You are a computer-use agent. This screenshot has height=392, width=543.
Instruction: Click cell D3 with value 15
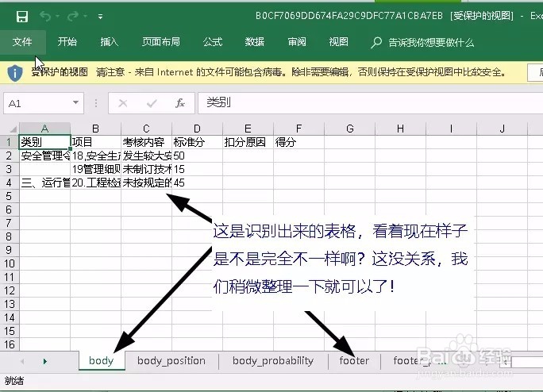pos(197,169)
